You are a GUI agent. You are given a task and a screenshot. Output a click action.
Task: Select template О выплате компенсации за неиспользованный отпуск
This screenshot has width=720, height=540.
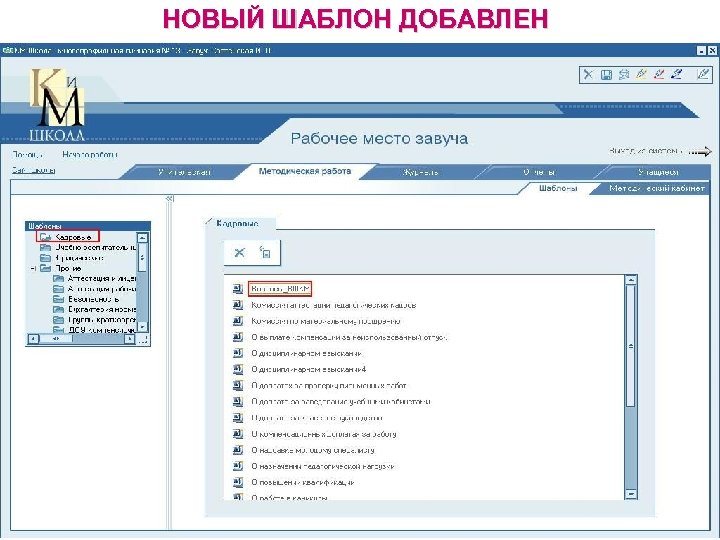click(x=349, y=337)
